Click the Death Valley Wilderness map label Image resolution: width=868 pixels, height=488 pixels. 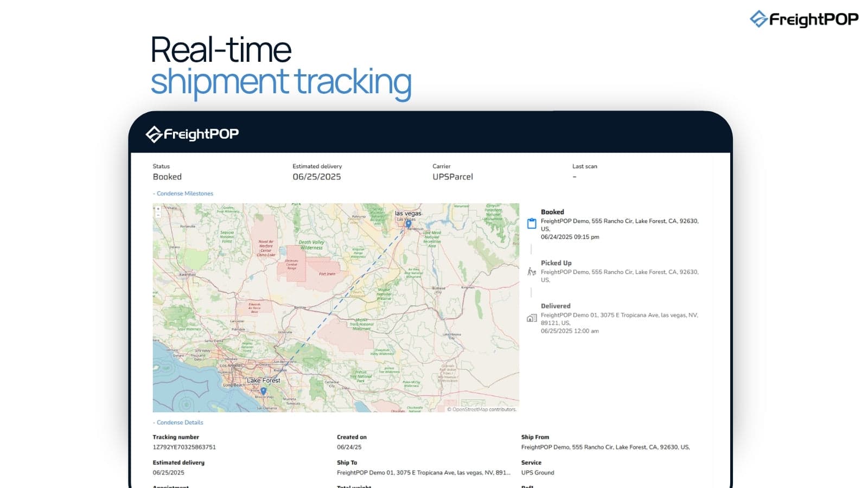tap(311, 245)
